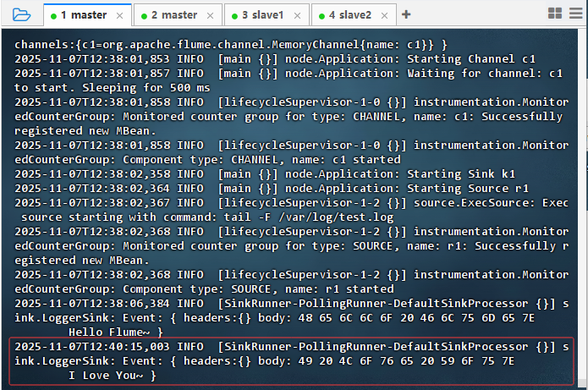This screenshot has width=588, height=390.
Task: Click the green status dot on 3 slave1
Action: click(234, 16)
